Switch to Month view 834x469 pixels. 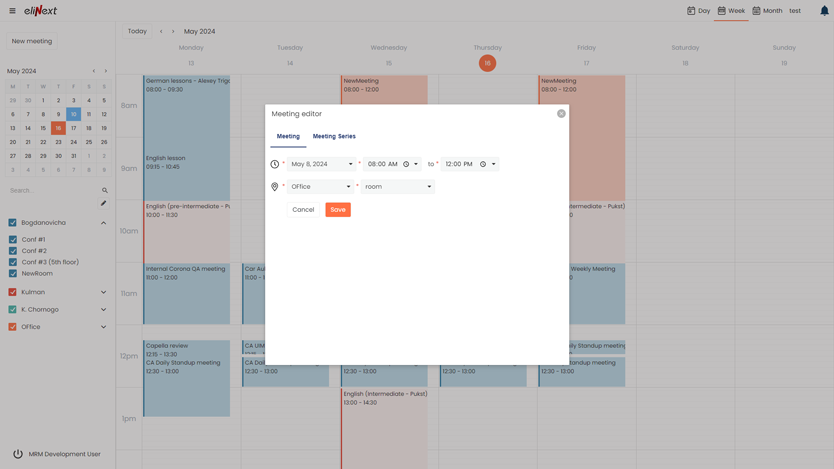tap(767, 11)
